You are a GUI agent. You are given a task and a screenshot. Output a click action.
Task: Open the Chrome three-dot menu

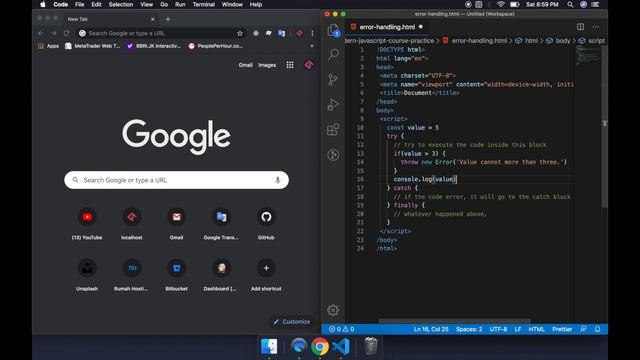[x=312, y=33]
